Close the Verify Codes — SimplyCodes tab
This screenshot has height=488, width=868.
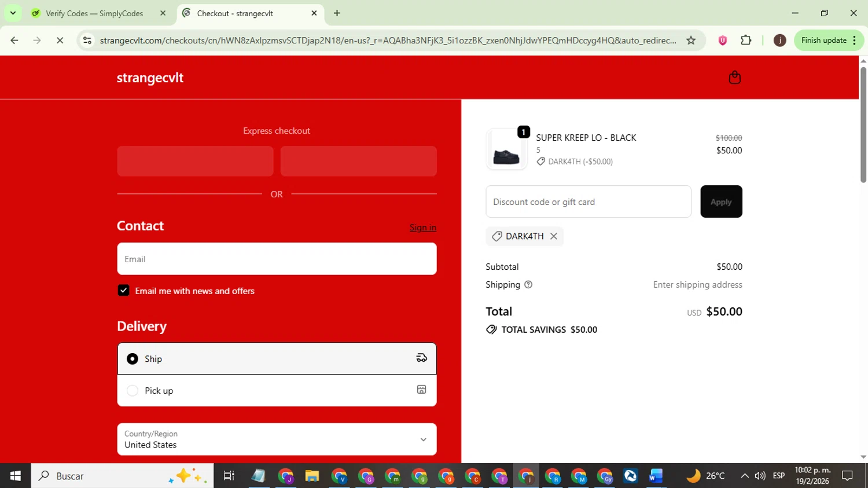[163, 13]
